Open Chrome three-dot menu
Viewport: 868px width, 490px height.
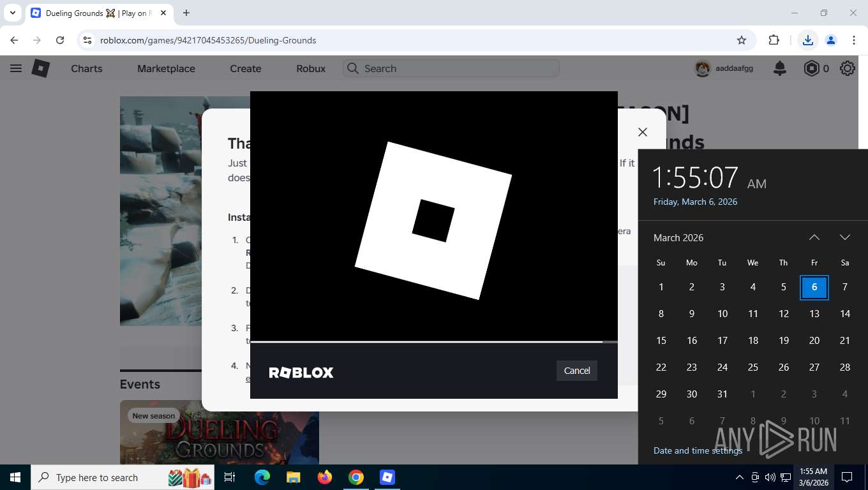[854, 40]
